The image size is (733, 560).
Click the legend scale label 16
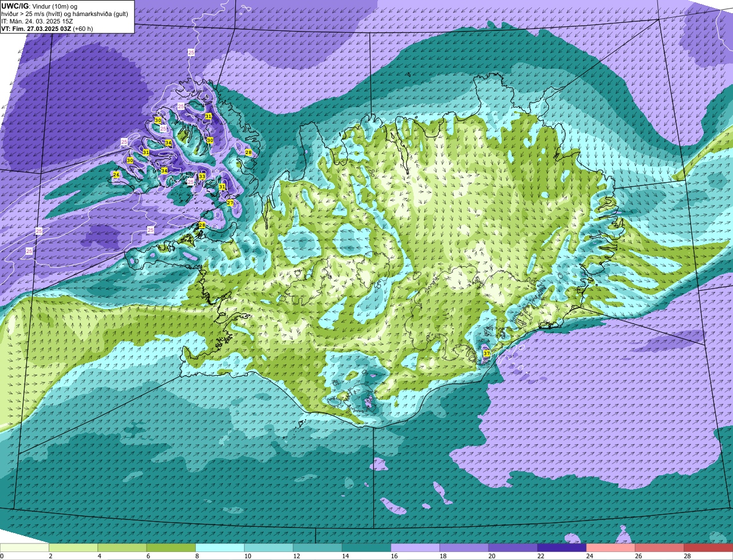pos(393,556)
